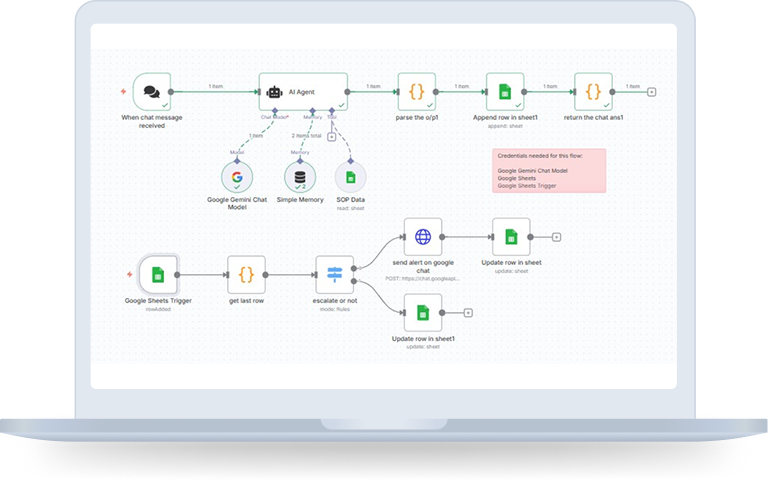The height and width of the screenshot is (484, 768).
Task: Open the Simple Memory node
Action: [x=299, y=178]
